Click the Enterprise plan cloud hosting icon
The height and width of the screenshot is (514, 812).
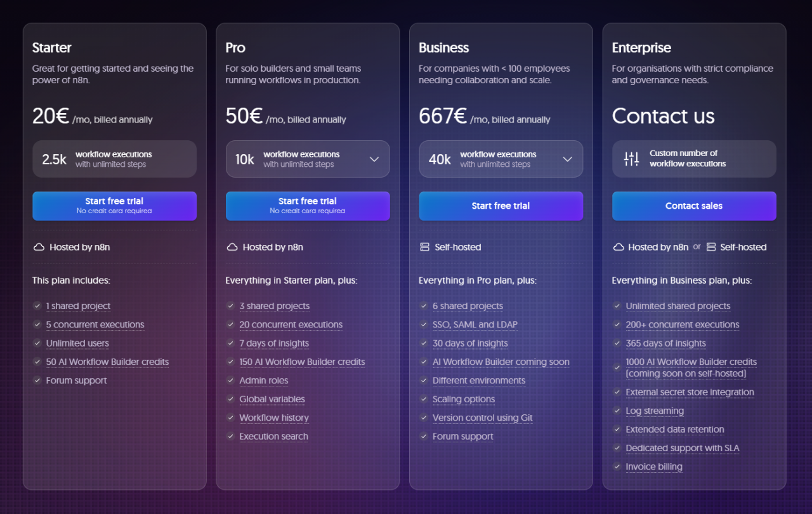pos(619,247)
